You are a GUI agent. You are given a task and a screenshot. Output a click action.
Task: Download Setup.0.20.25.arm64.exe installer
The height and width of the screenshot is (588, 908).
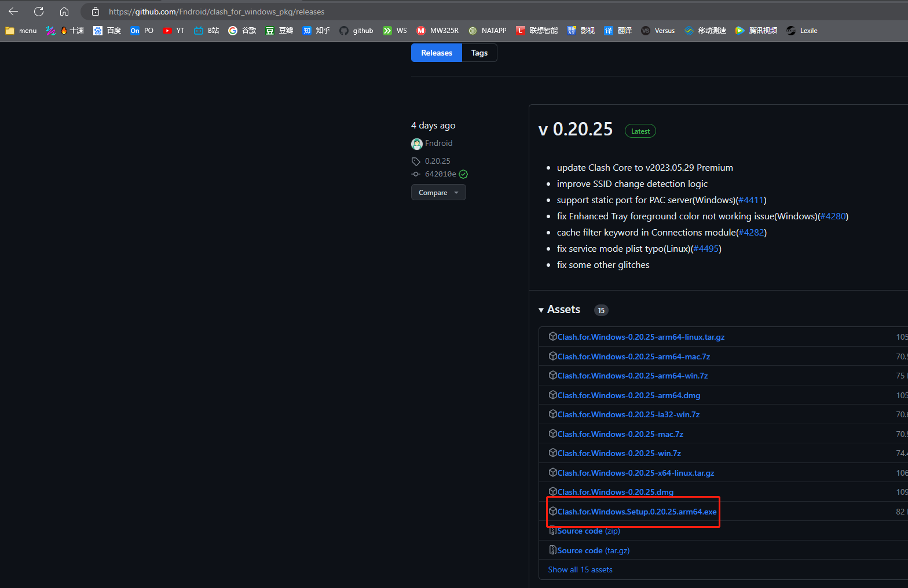(x=637, y=512)
